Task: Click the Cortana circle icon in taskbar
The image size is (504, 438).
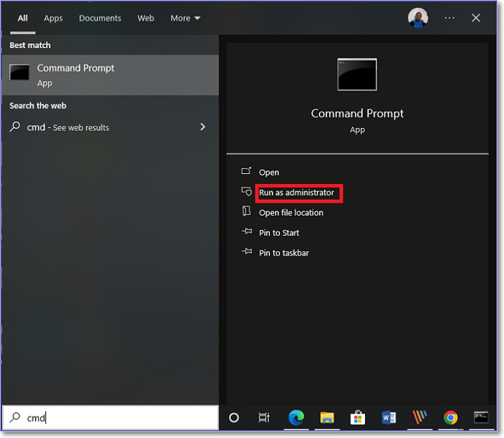Action: 234,418
